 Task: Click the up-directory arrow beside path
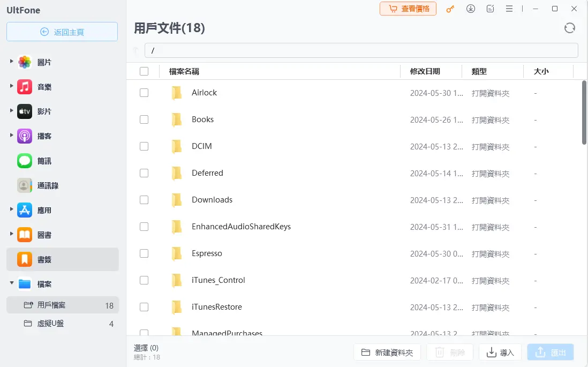point(135,50)
